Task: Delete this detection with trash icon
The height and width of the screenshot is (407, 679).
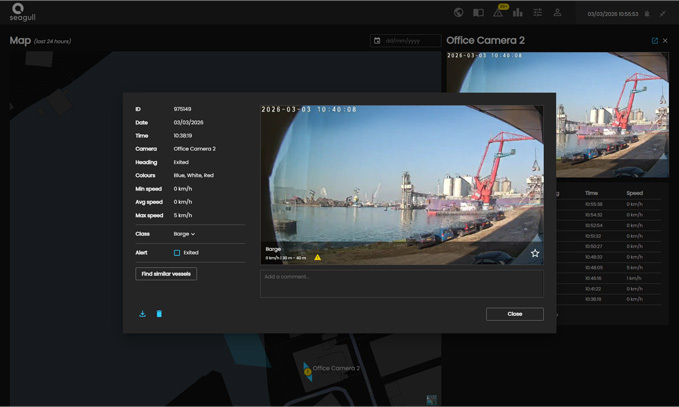Action: pos(159,314)
